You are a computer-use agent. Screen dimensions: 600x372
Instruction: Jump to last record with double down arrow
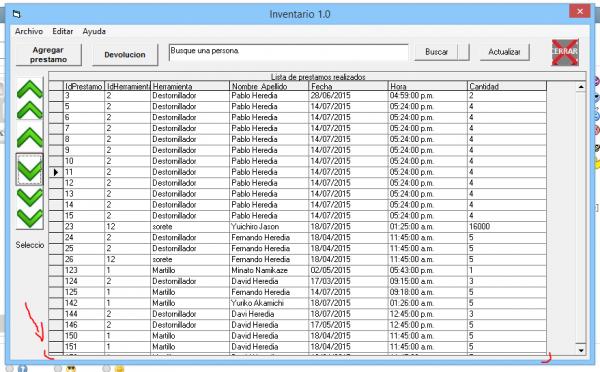(x=29, y=207)
